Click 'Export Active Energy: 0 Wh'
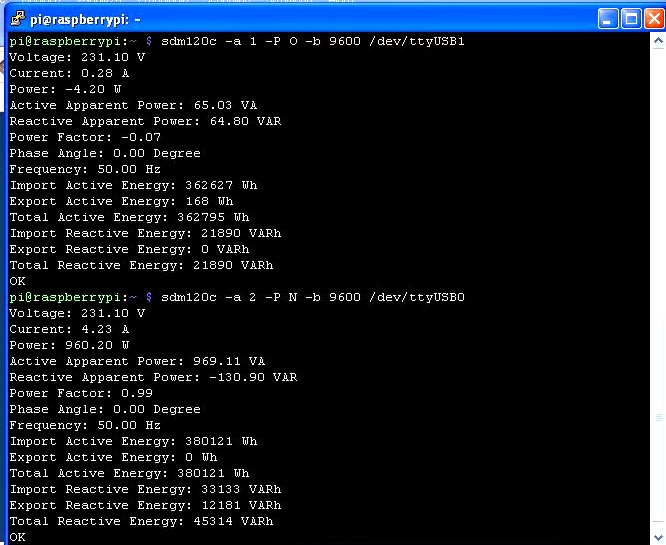This screenshot has height=545, width=666. [113, 457]
